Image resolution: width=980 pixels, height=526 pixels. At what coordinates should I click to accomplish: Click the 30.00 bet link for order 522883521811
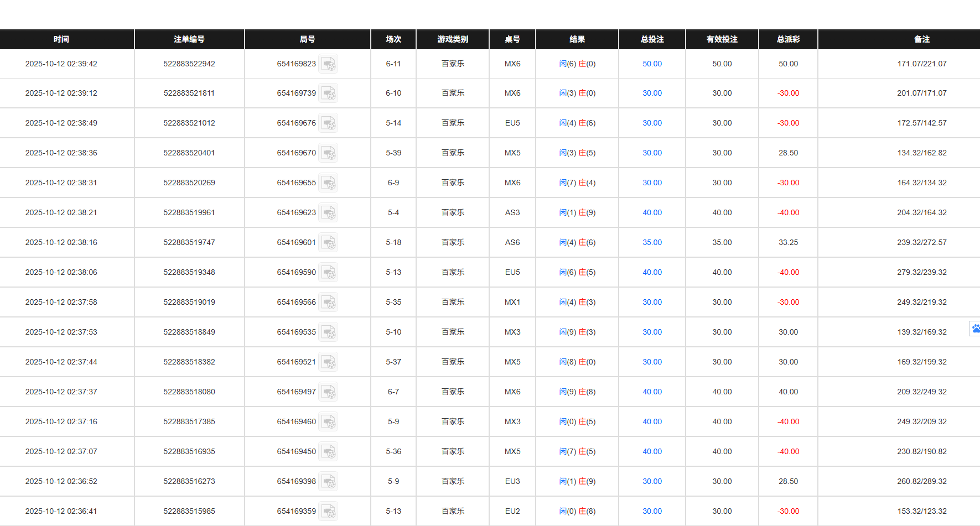(x=652, y=93)
